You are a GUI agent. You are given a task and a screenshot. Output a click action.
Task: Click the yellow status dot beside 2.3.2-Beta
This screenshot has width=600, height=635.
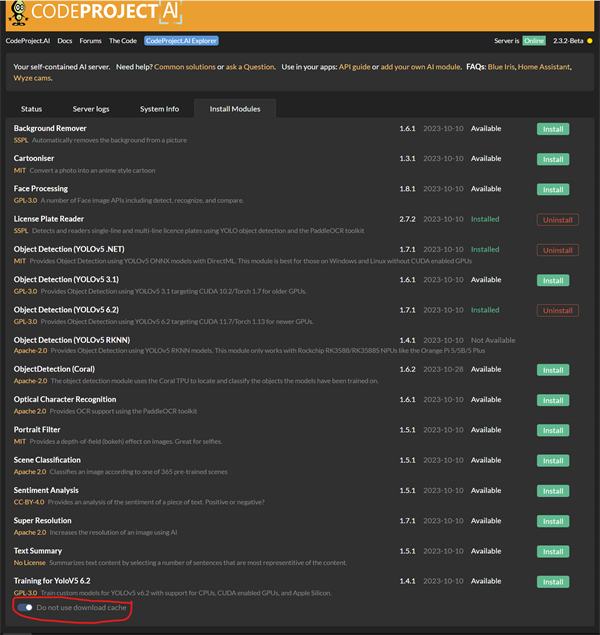[x=589, y=41]
